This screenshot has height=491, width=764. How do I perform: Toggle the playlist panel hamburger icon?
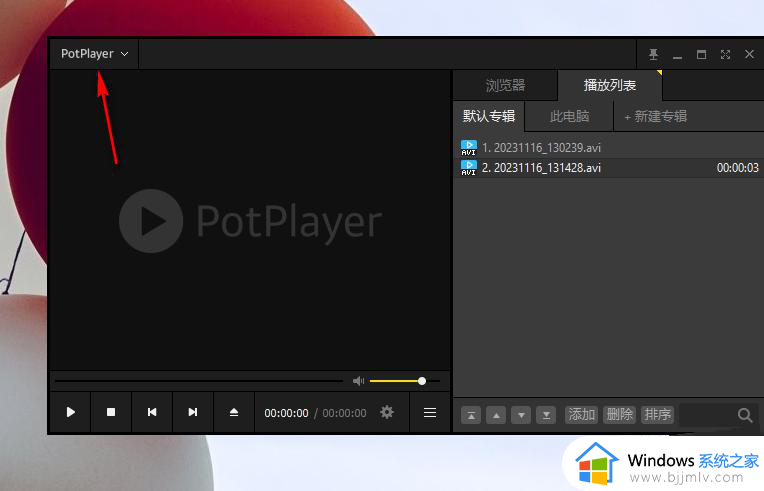coord(430,413)
